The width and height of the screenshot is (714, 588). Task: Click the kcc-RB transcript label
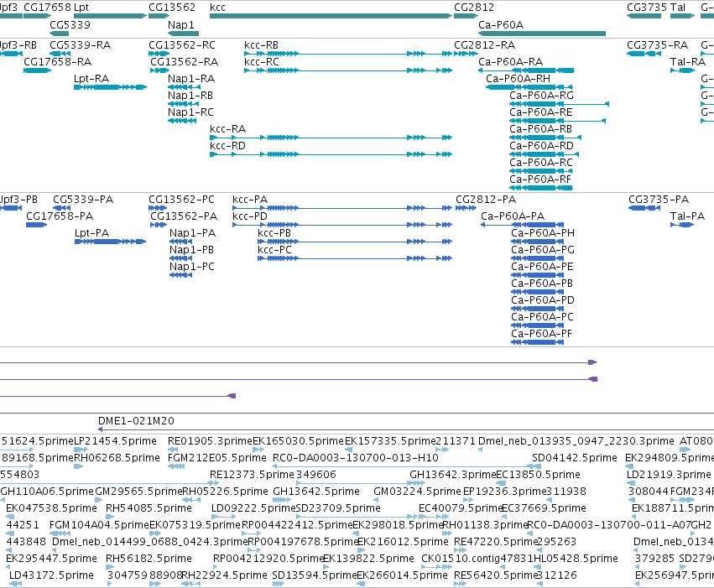point(262,45)
